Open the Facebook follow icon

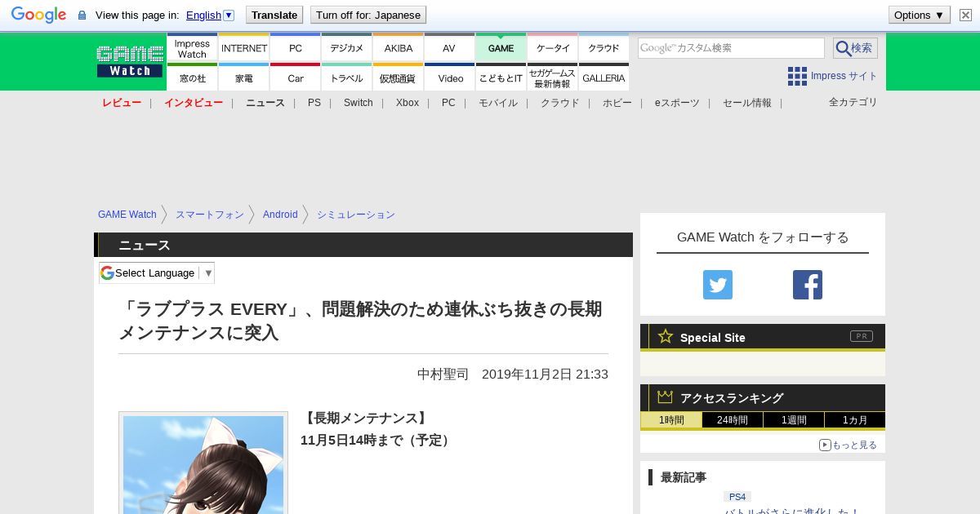pyautogui.click(x=808, y=285)
